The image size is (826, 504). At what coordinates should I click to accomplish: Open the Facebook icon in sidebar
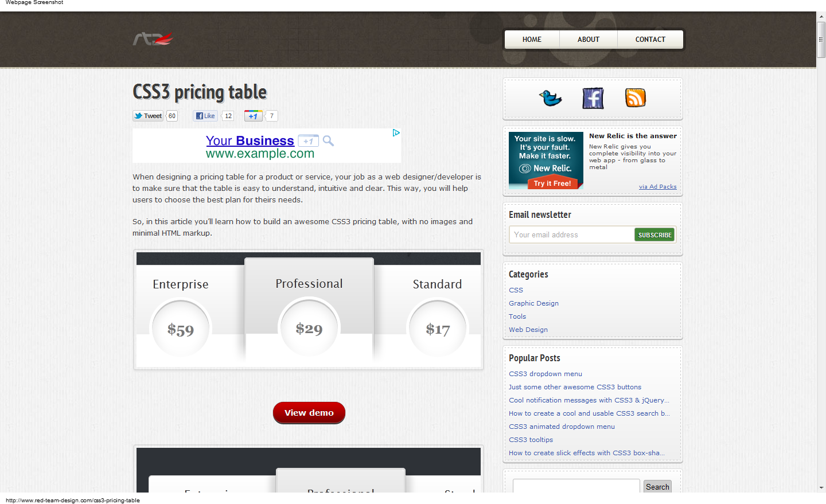pos(593,98)
